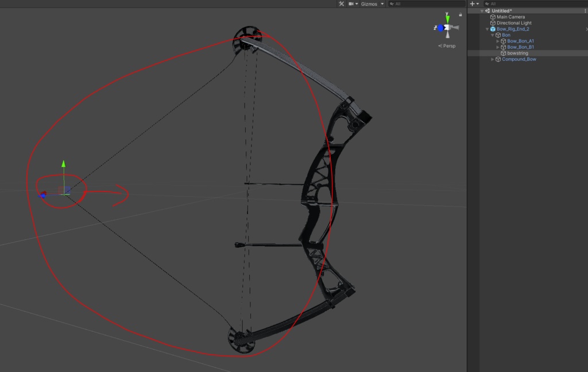The image size is (588, 372).
Task: Expand the Bow_Bon_A1 node
Action: pos(497,41)
